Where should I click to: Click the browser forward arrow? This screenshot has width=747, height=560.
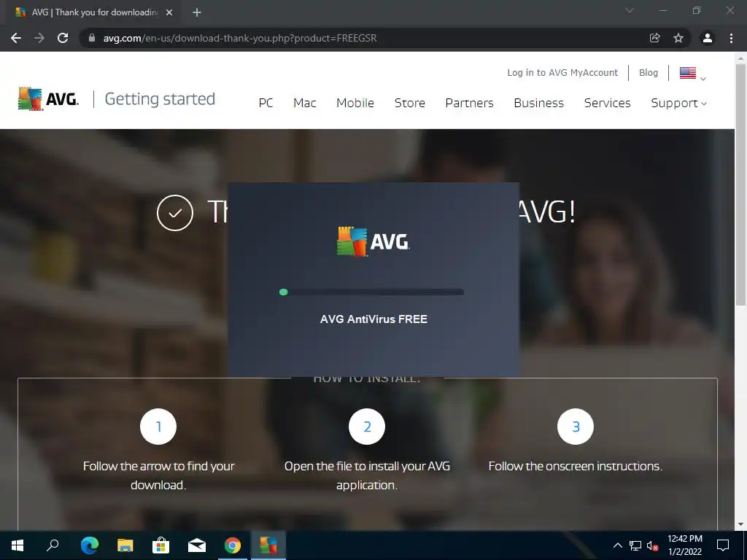(x=39, y=38)
